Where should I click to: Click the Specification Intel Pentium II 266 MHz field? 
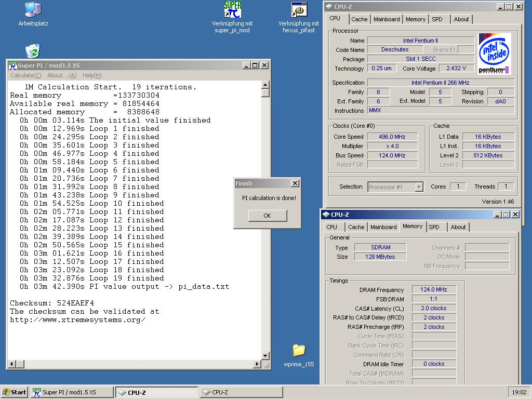click(441, 83)
